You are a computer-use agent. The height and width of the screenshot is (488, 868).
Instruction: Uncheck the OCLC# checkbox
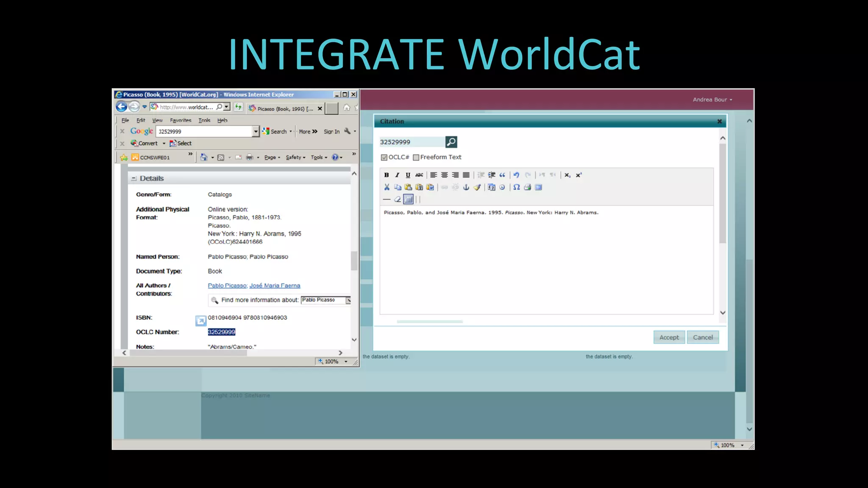pyautogui.click(x=384, y=158)
